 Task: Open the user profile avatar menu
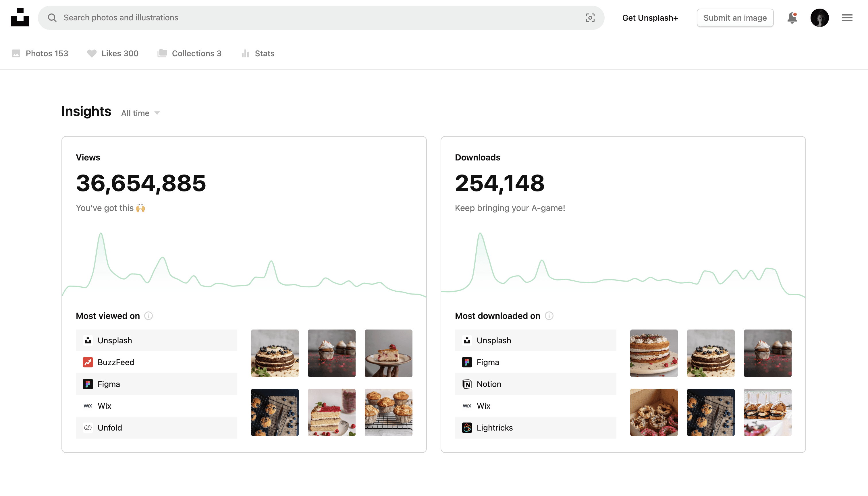[x=819, y=18]
